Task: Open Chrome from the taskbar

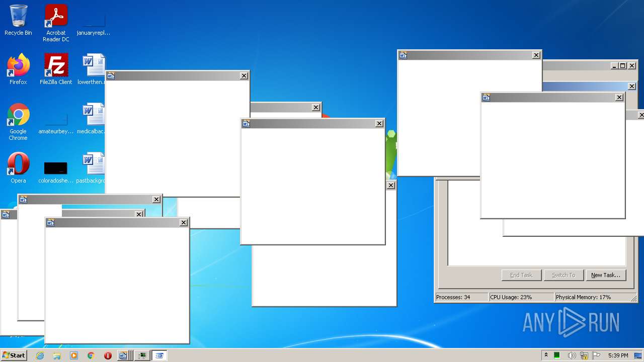Action: [x=91, y=355]
